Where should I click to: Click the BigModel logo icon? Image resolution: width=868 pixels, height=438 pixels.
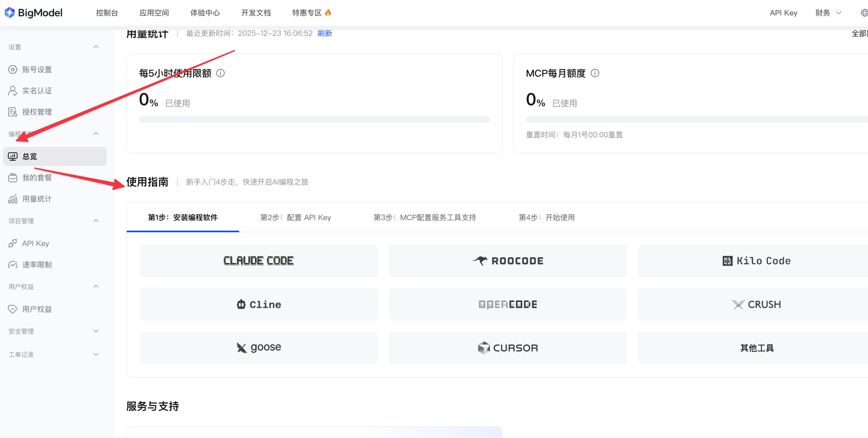click(10, 13)
